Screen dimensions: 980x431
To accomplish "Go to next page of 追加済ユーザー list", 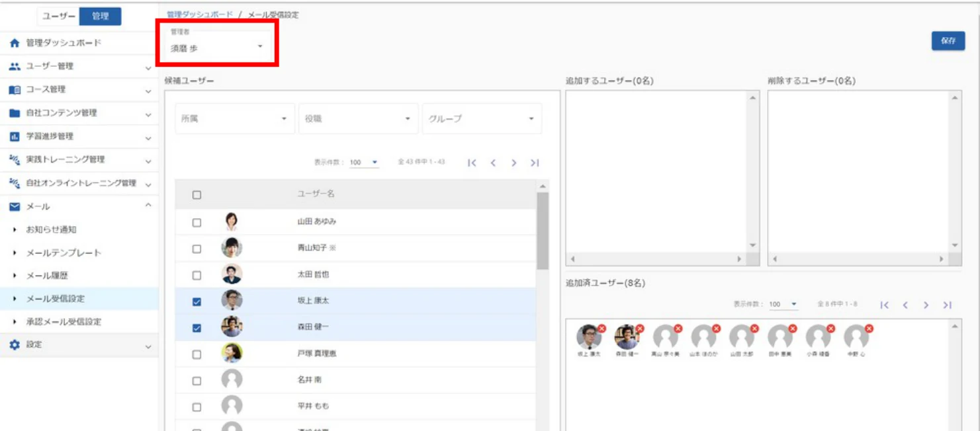I will (x=926, y=305).
